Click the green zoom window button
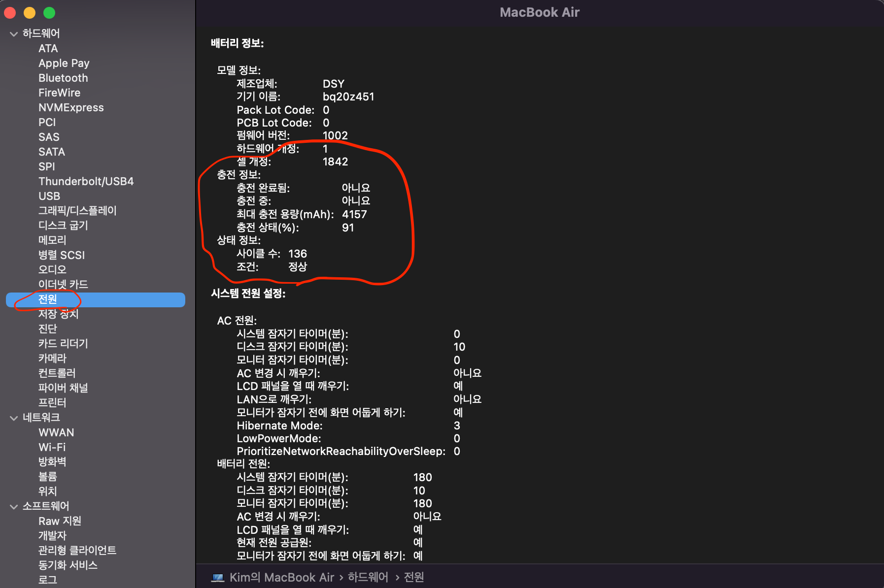Viewport: 884px width, 588px height. (49, 13)
